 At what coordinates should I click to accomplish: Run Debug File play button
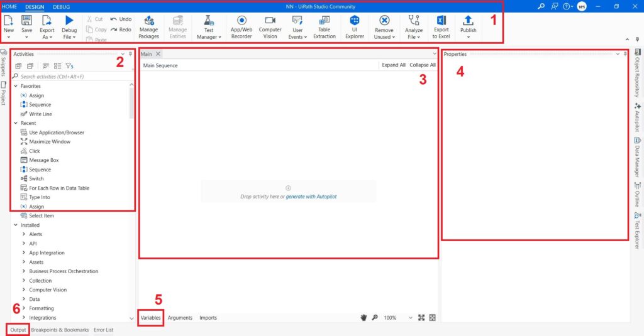pyautogui.click(x=69, y=21)
